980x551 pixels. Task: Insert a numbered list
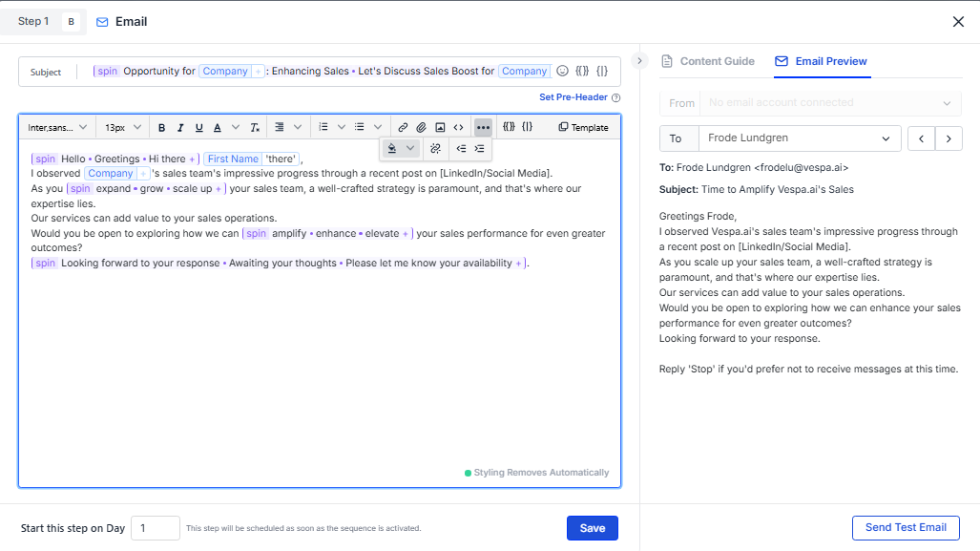(x=323, y=128)
